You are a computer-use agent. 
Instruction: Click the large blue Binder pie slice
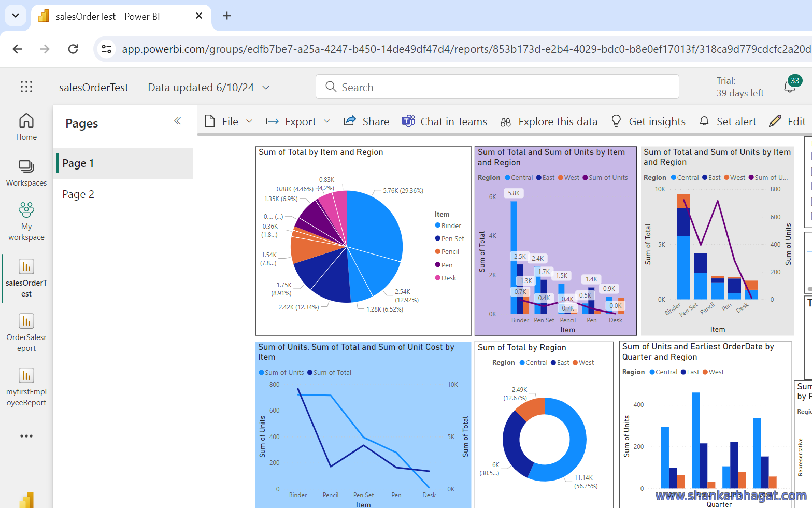tap(376, 225)
